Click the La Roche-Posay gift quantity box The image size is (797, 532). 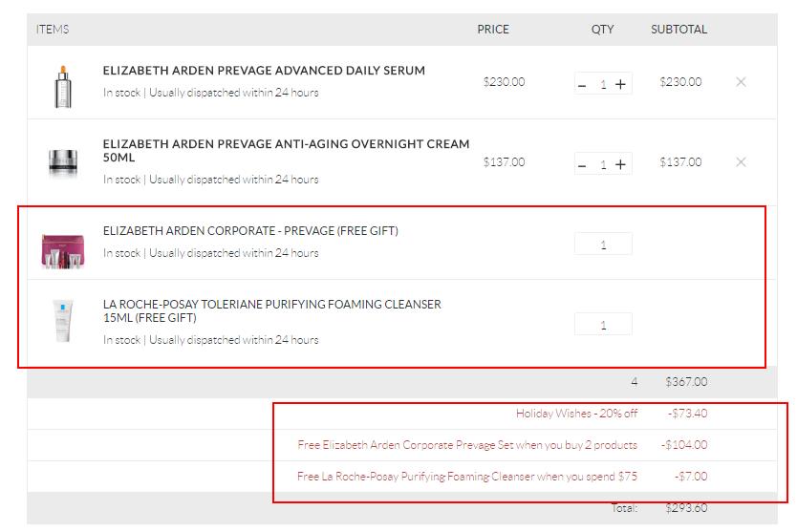pos(603,325)
